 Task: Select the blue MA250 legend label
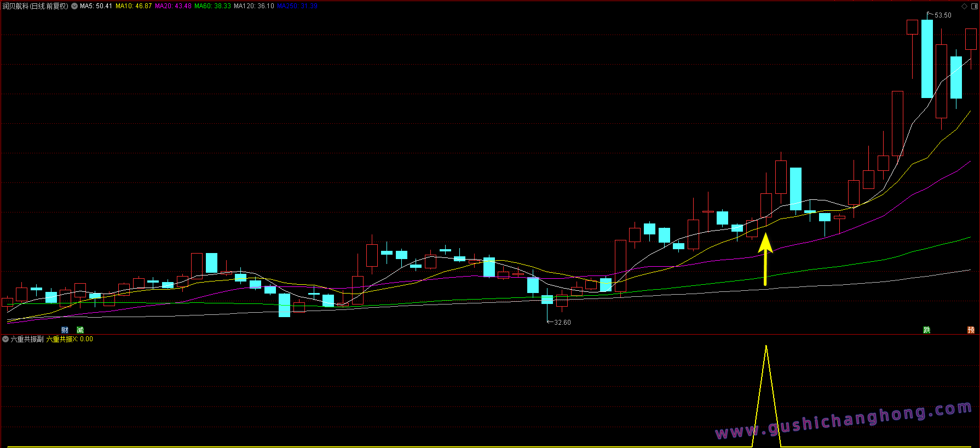pyautogui.click(x=297, y=6)
